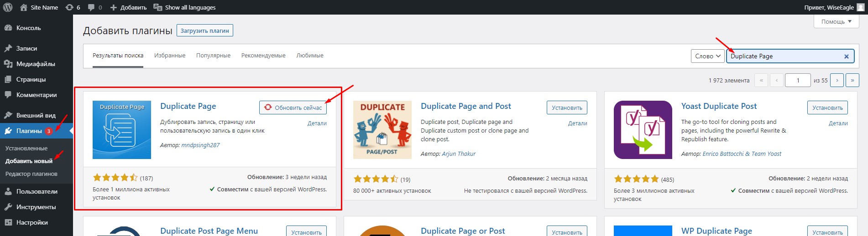Open Установленные plugins submenu
Screen dimensions: 868x236
coord(26,148)
